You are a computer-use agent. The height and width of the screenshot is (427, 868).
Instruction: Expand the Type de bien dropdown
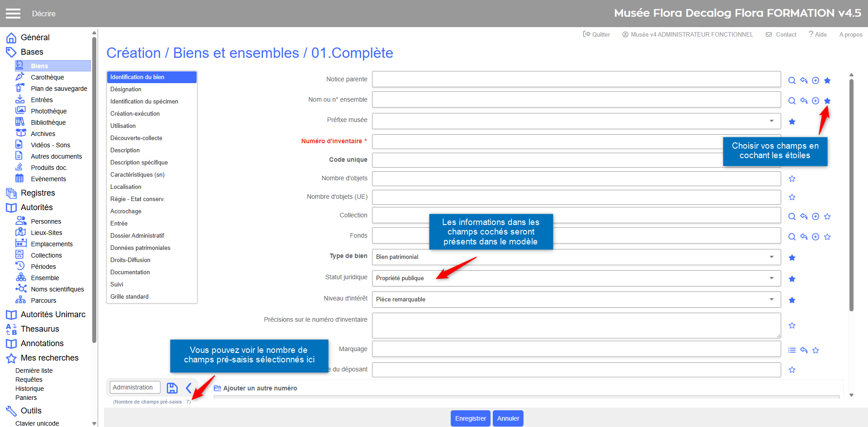point(576,257)
